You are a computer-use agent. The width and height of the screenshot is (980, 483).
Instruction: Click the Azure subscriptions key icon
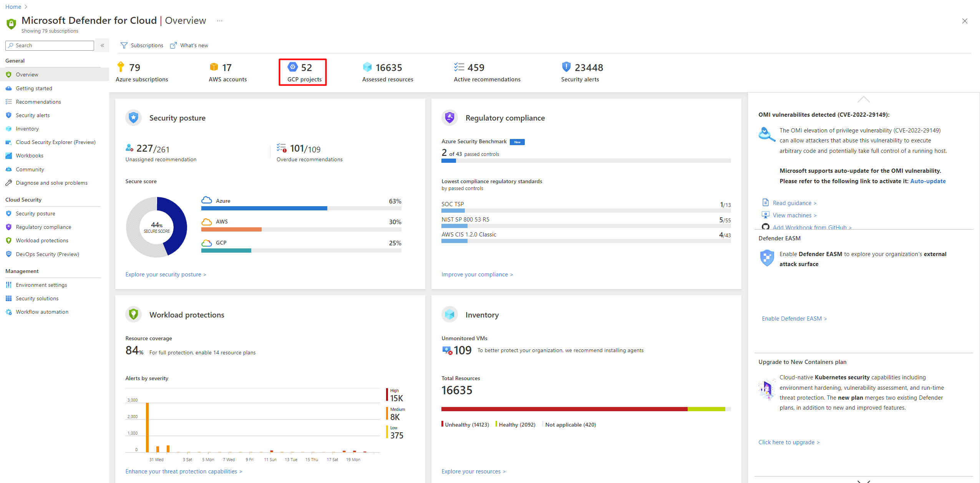click(x=121, y=67)
